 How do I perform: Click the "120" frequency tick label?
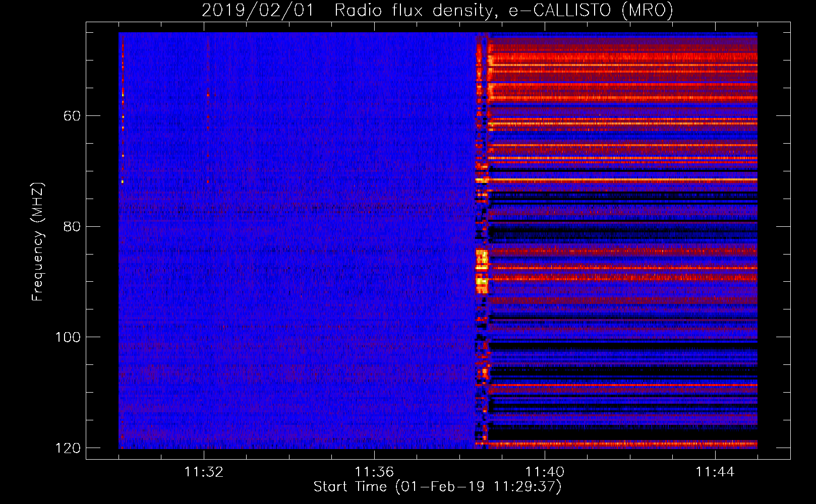68,448
